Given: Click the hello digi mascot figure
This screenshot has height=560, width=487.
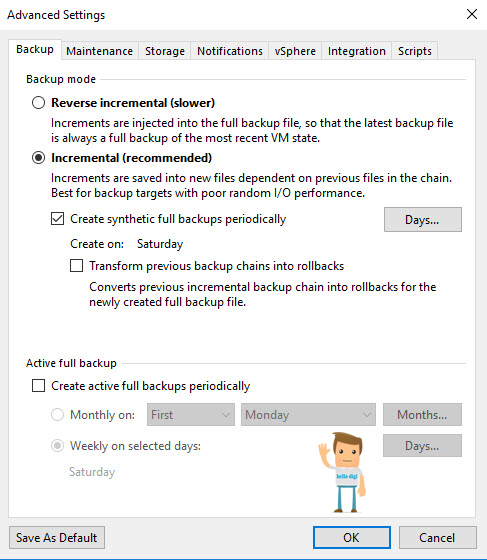Looking at the screenshot, I should 343,472.
